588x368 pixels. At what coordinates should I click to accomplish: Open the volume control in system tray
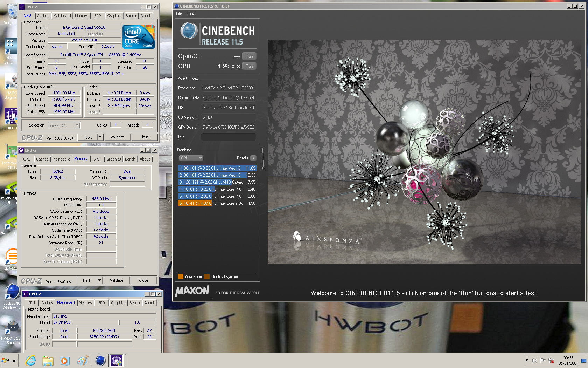pyautogui.click(x=534, y=361)
